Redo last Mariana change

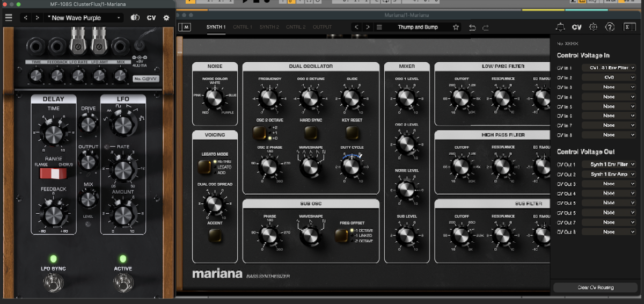[486, 27]
